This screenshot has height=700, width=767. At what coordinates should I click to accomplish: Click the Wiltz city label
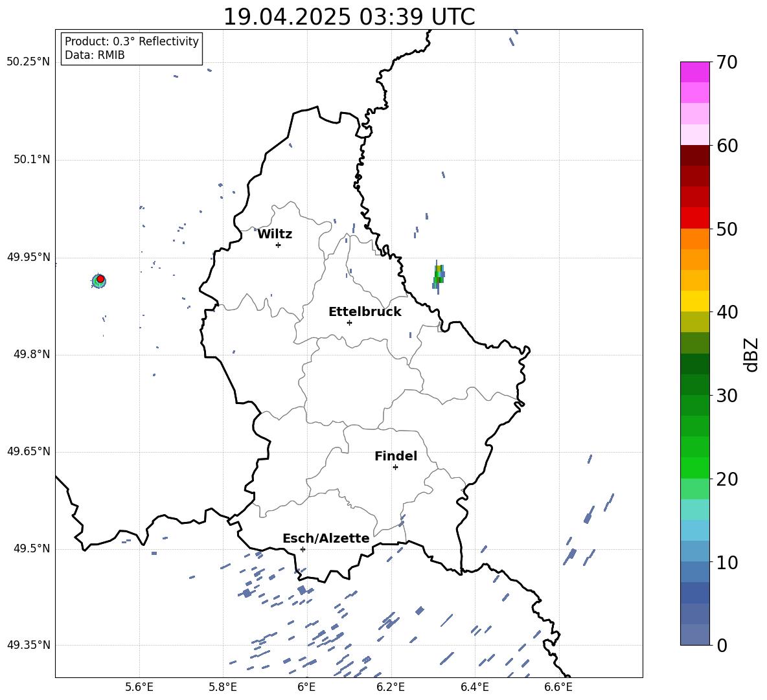[x=275, y=234]
